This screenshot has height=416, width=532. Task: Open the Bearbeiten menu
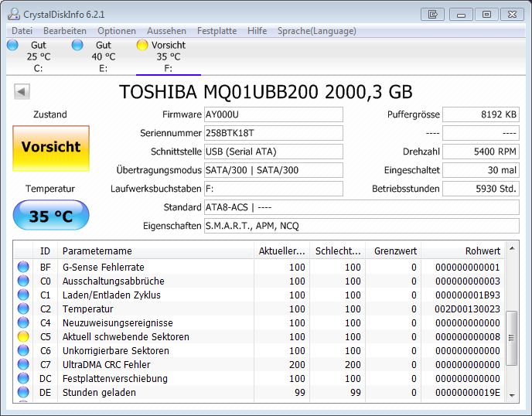point(65,31)
